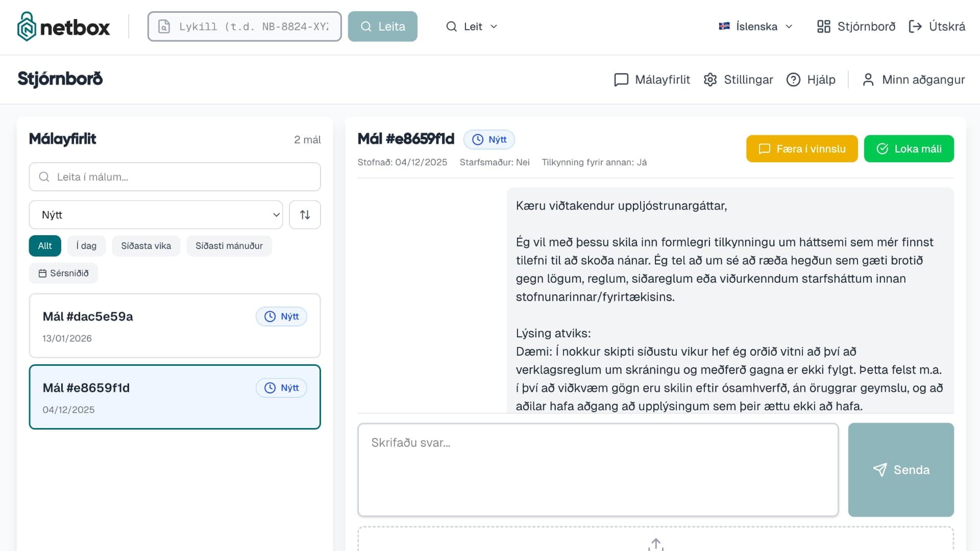This screenshot has height=551, width=980.
Task: Click the netbox logo icon
Action: click(x=27, y=27)
